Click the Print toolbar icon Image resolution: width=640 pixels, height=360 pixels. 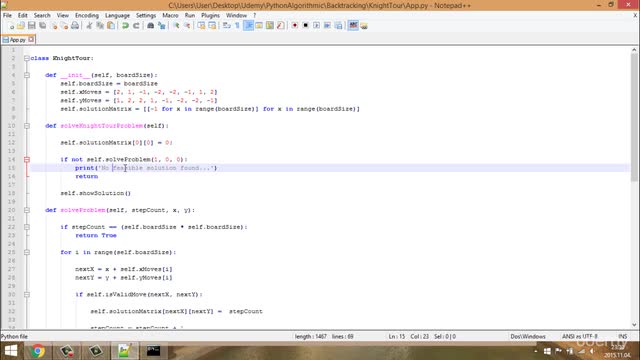[75, 25]
